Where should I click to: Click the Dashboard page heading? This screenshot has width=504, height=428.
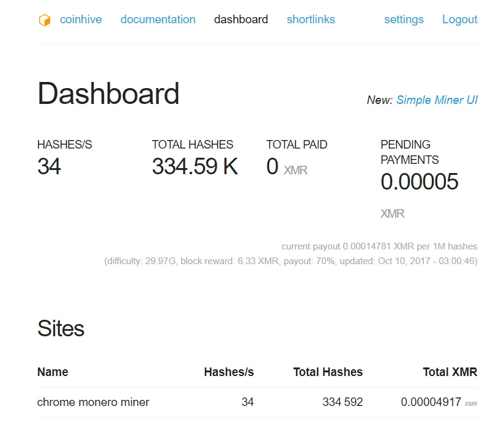tap(108, 93)
